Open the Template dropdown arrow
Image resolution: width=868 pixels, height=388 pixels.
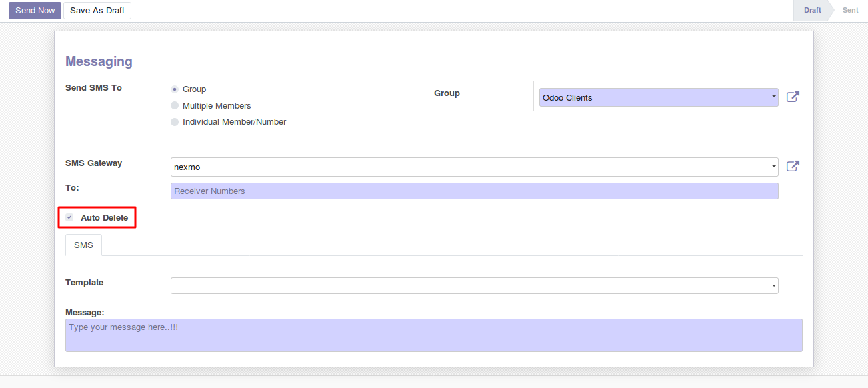[773, 286]
